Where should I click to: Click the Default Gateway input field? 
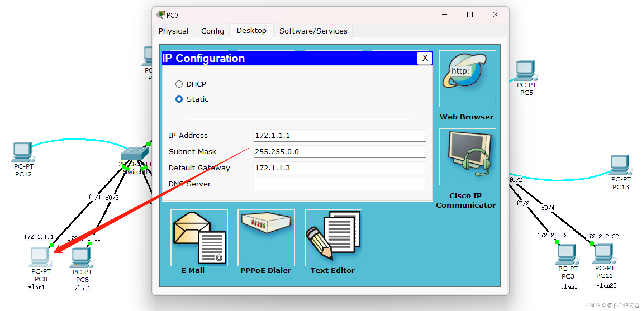(x=339, y=168)
